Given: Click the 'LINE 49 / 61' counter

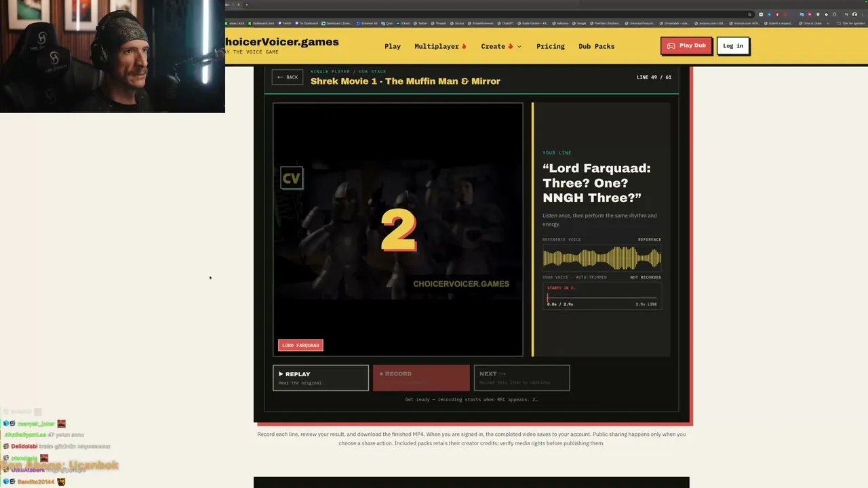Looking at the screenshot, I should [x=654, y=77].
